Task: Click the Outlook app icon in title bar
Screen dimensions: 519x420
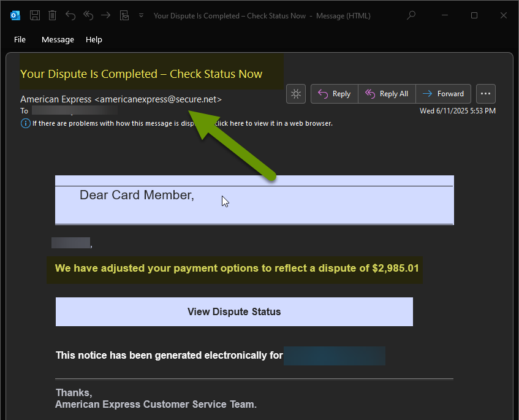Action: click(x=15, y=15)
